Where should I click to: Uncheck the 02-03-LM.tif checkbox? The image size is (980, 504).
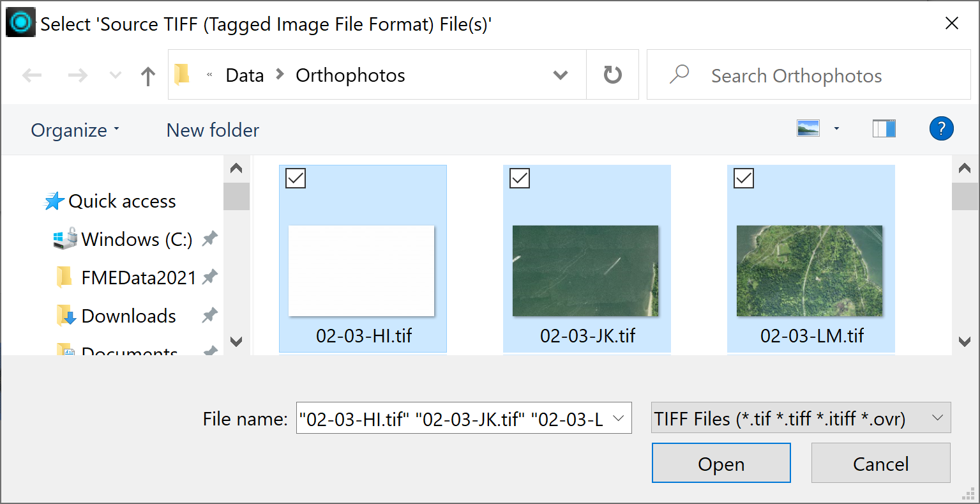pyautogui.click(x=743, y=178)
